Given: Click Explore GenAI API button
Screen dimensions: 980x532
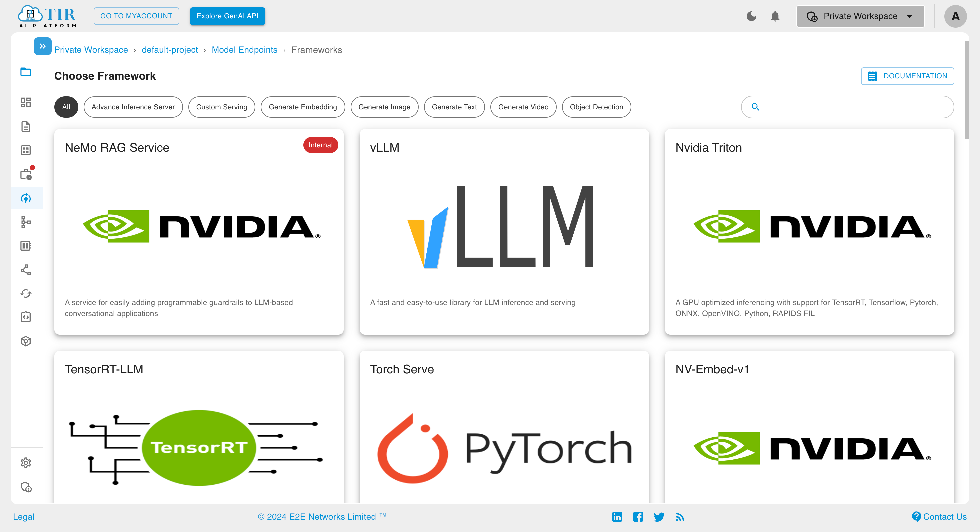Looking at the screenshot, I should tap(227, 16).
